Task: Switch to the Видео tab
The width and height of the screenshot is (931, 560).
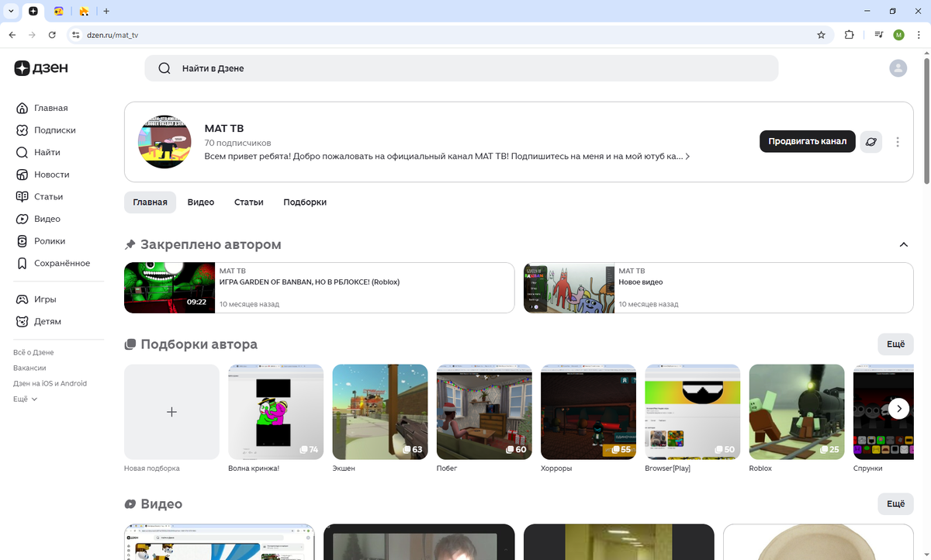Action: 200,202
